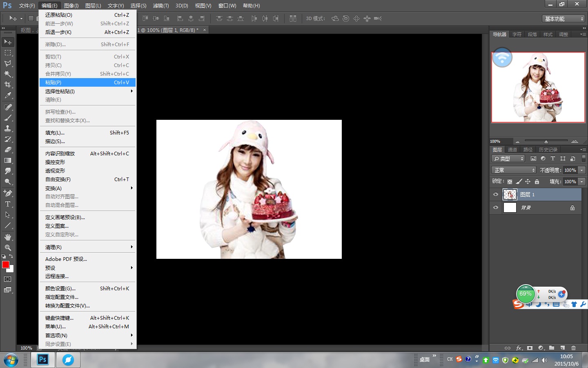Toggle the lock transparent pixels button

pyautogui.click(x=510, y=182)
